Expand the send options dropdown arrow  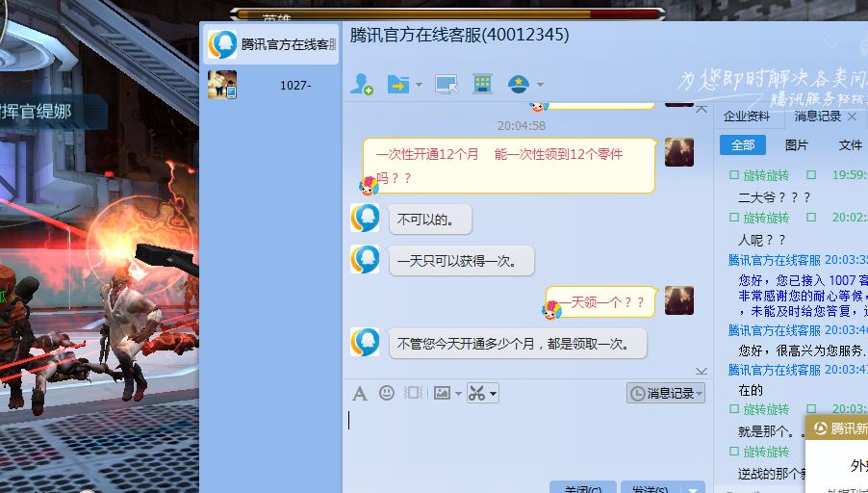(693, 488)
